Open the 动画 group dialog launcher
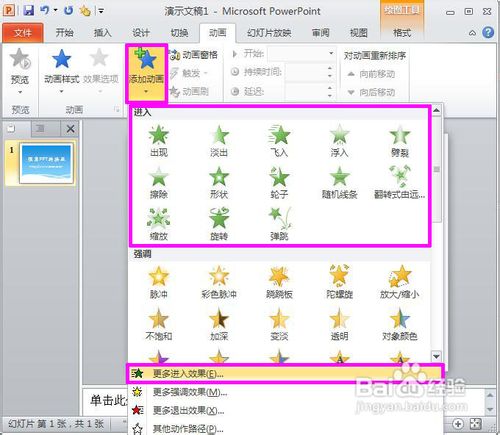 pyautogui.click(x=117, y=109)
